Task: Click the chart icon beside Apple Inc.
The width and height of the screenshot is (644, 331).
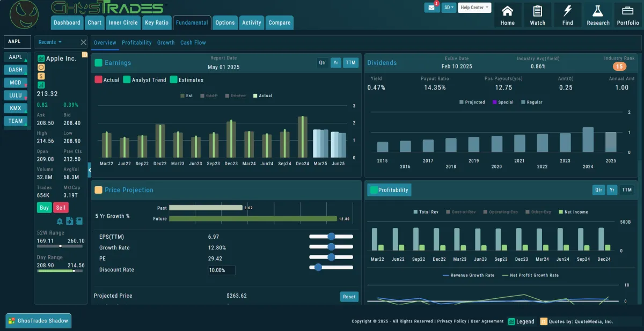Action: [41, 58]
